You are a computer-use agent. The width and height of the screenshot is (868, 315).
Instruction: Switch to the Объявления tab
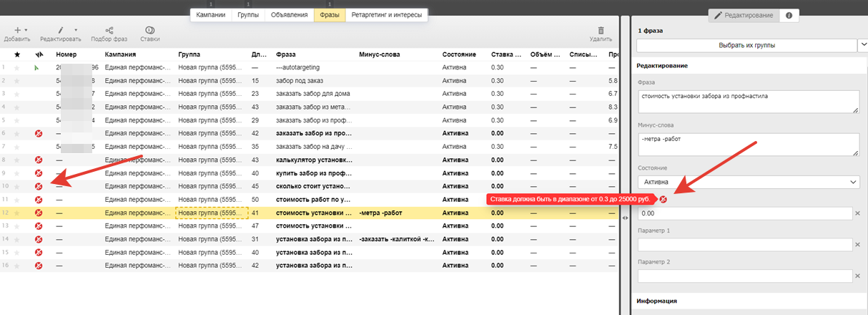click(x=289, y=15)
